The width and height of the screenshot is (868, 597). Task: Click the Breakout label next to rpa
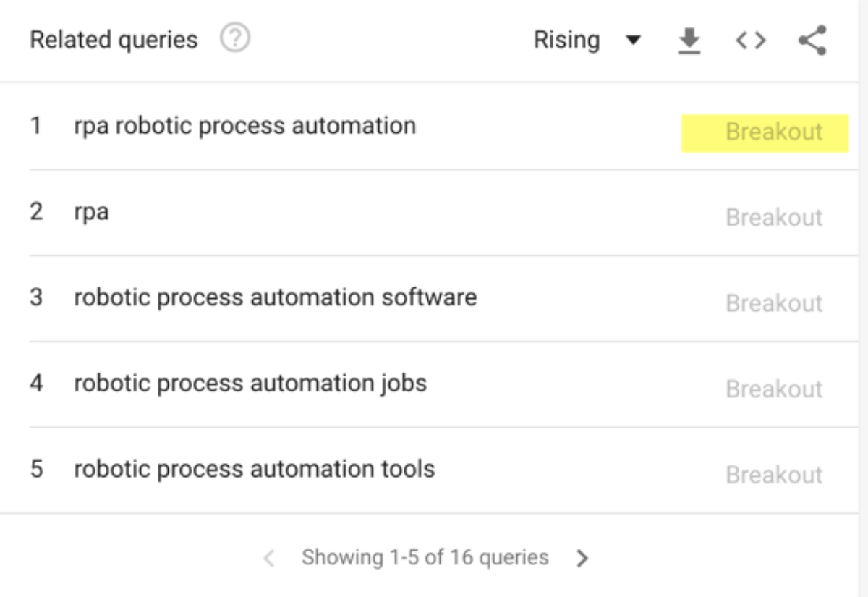(774, 217)
